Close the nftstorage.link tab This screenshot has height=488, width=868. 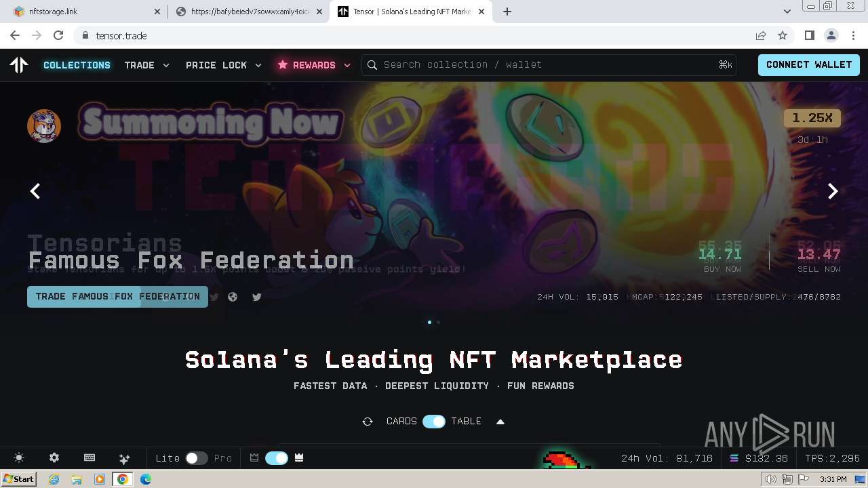point(157,12)
